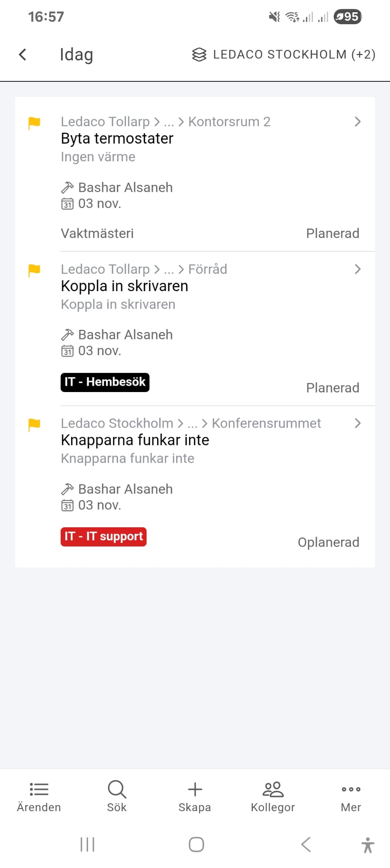Tap the back arrow beside Idag
Screen dimensions: 390x868
pos(23,55)
